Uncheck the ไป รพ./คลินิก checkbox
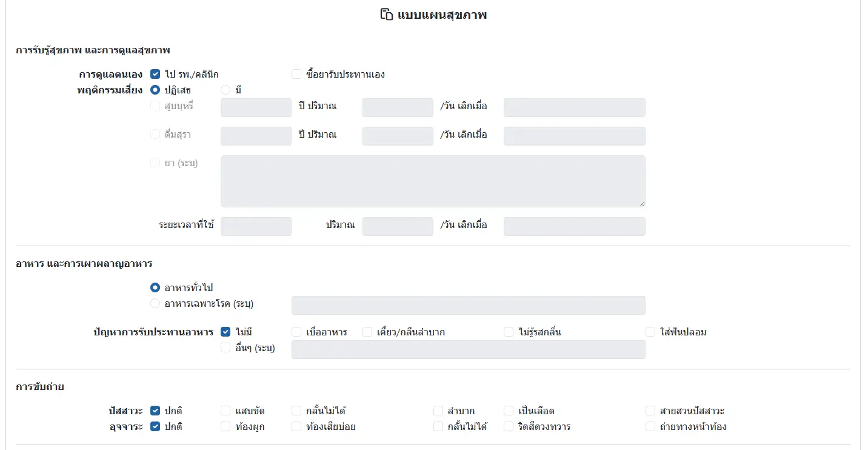Image resolution: width=868 pixels, height=450 pixels. (x=155, y=75)
